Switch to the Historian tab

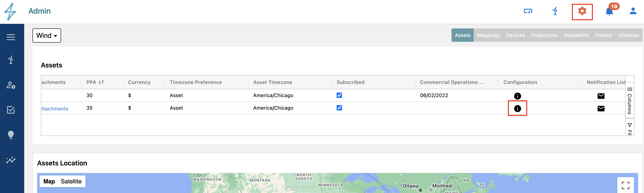(629, 35)
